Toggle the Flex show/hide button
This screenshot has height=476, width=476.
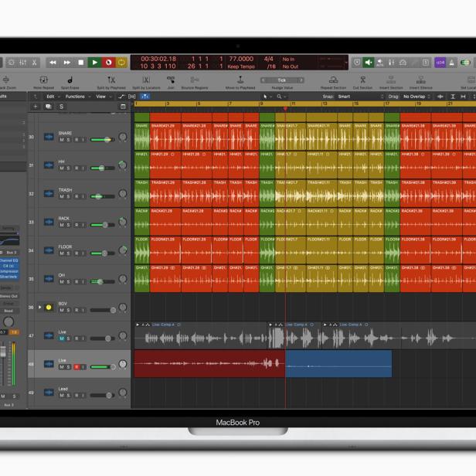[x=131, y=97]
